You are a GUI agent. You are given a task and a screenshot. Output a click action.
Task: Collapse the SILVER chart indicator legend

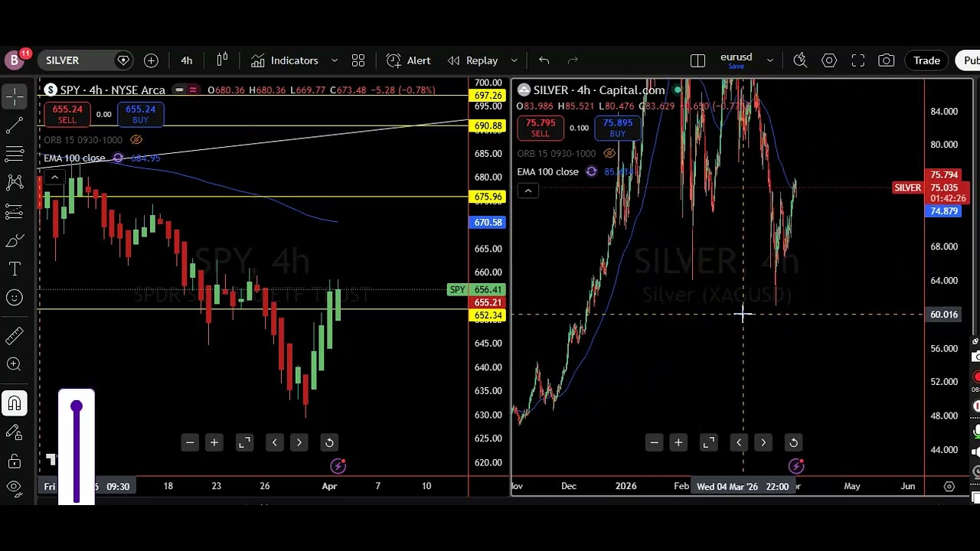click(x=528, y=191)
